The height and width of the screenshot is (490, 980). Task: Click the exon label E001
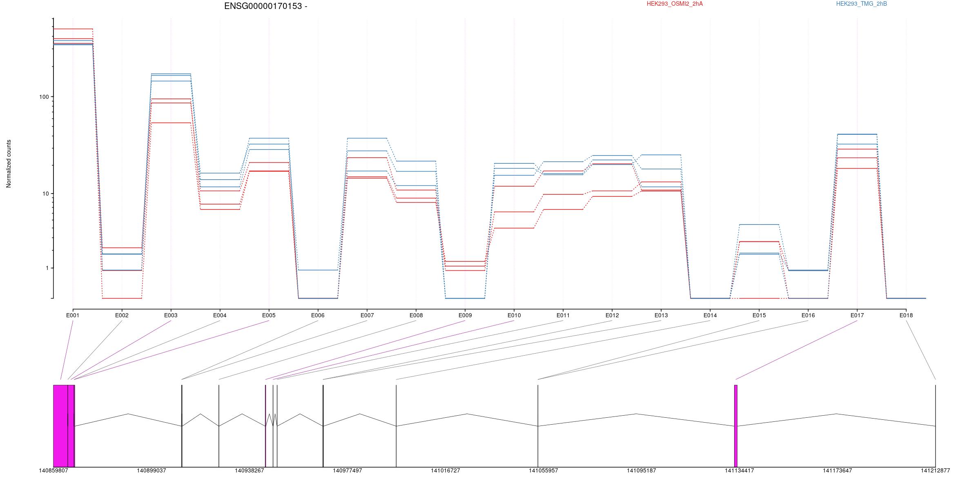[73, 315]
